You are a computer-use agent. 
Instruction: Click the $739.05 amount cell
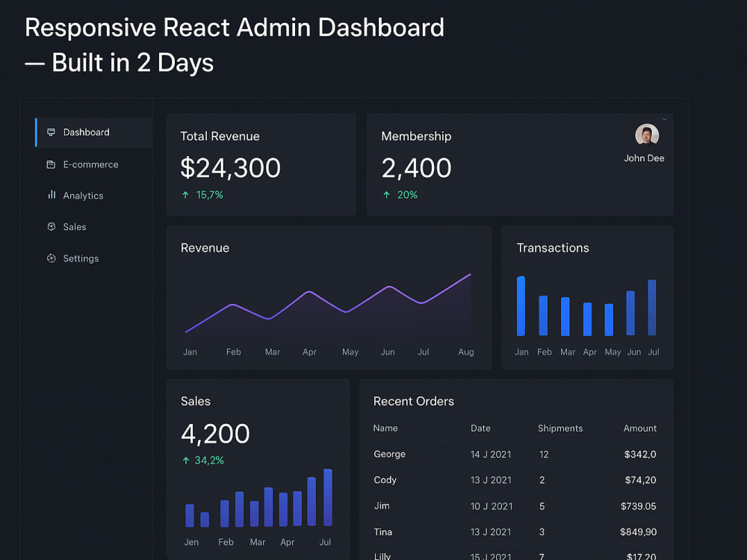[639, 506]
